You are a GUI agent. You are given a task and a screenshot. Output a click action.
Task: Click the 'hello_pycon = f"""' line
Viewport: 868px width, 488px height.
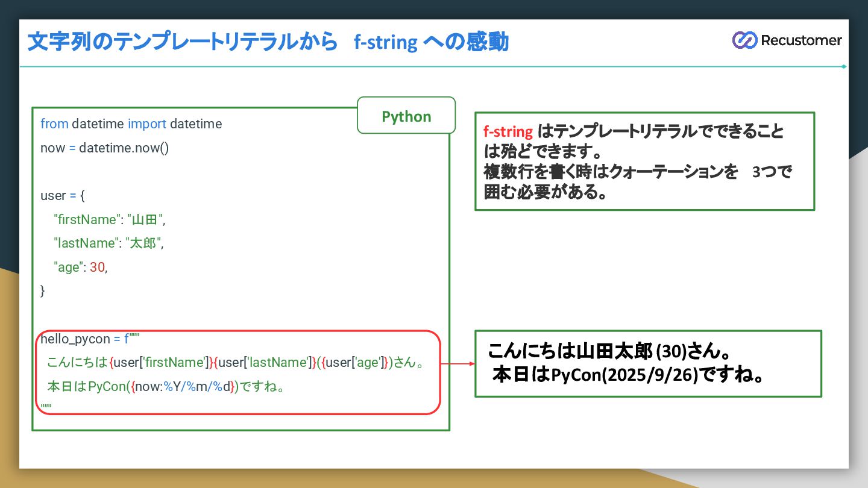tap(90, 339)
